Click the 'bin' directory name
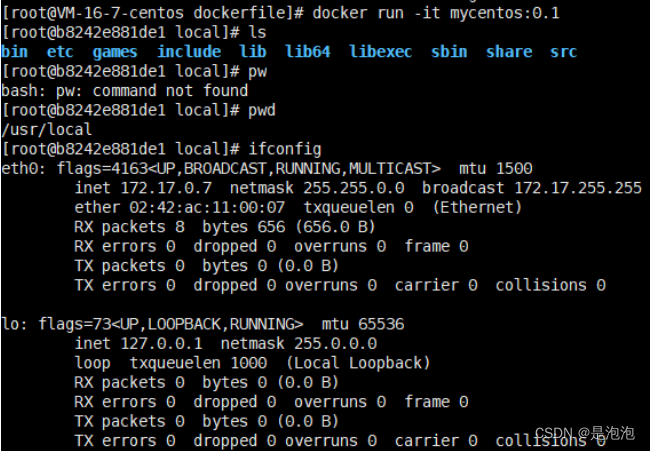Screen dimensions: 651x451 pos(15,51)
